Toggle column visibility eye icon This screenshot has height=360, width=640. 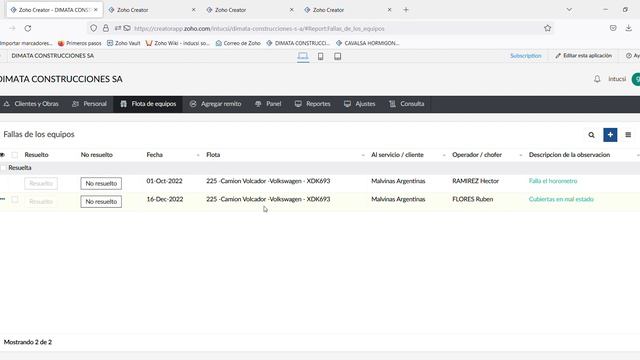(x=2, y=155)
